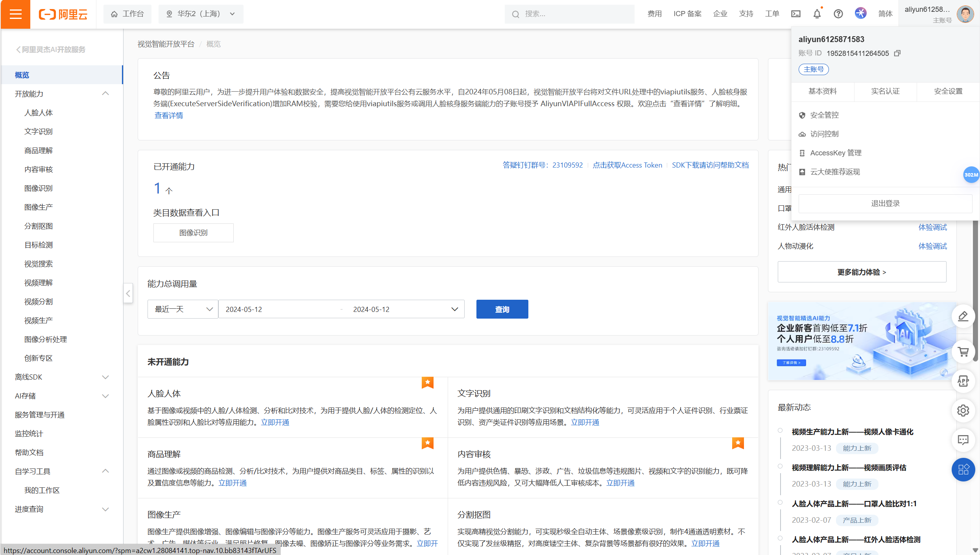
Task: Open the Cloud Shell terminal icon
Action: tap(795, 14)
